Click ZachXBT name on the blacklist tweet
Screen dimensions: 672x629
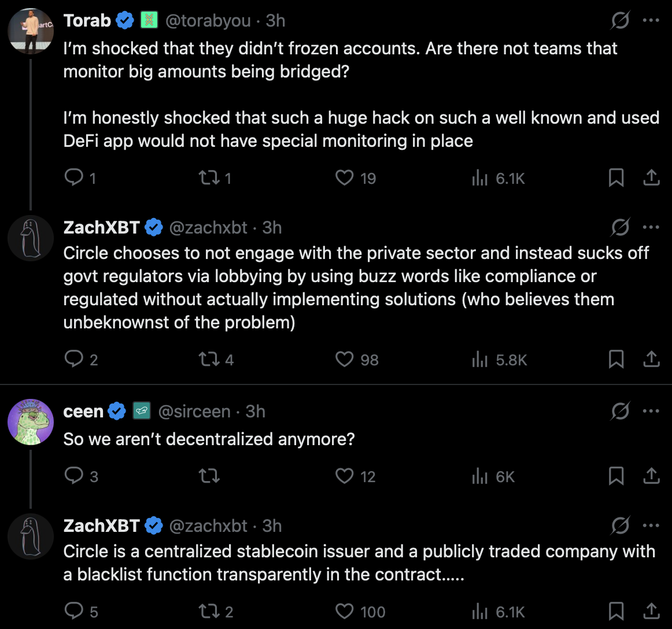[102, 526]
